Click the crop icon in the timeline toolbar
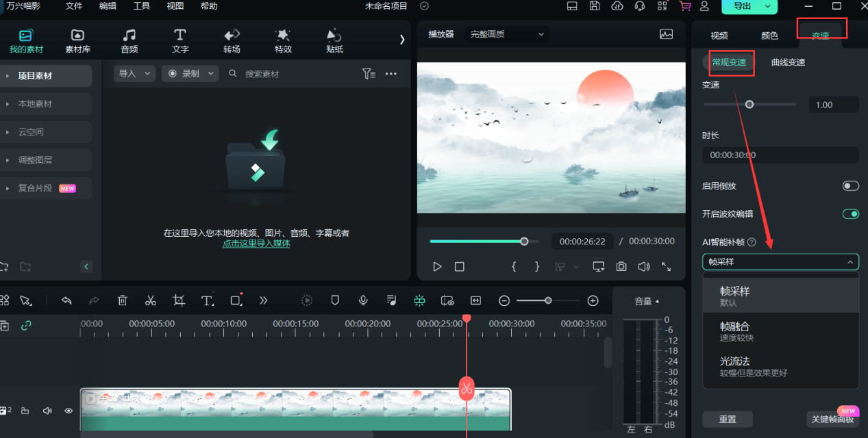 tap(179, 300)
